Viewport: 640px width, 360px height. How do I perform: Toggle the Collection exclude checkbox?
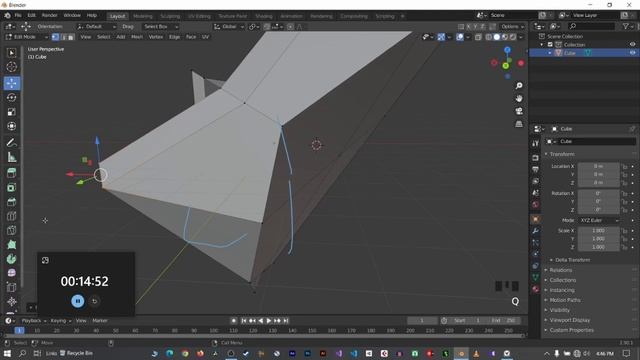click(550, 44)
